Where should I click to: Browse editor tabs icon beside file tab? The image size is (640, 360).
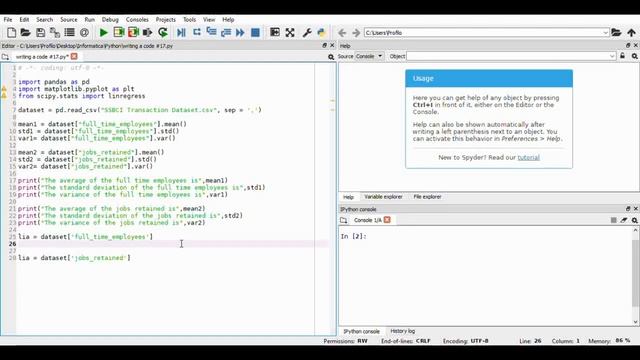5,57
